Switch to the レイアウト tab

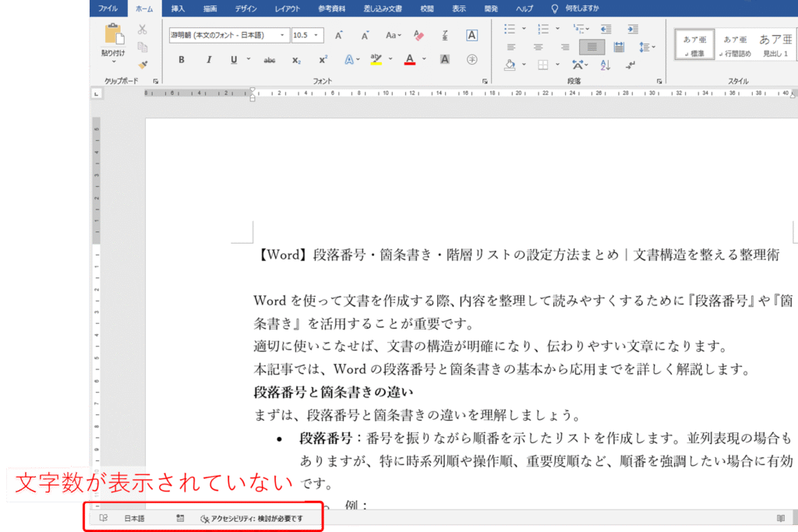click(288, 9)
